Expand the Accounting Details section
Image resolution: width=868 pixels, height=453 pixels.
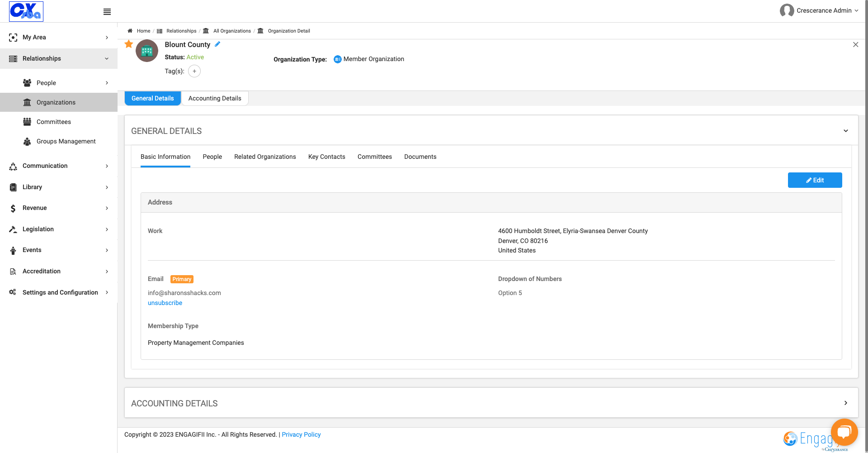click(845, 403)
